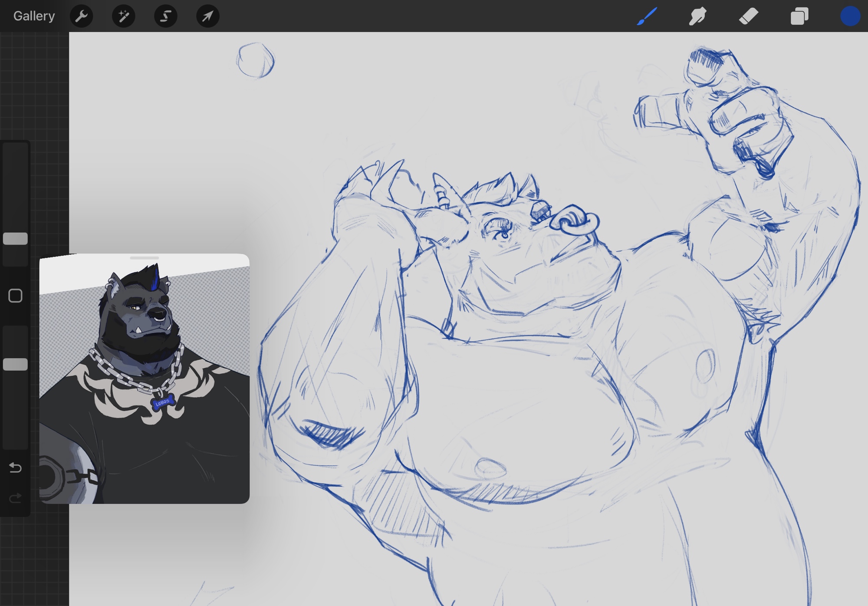Click the lower opacity slider track
Viewport: 868px width, 606px height.
click(x=15, y=412)
